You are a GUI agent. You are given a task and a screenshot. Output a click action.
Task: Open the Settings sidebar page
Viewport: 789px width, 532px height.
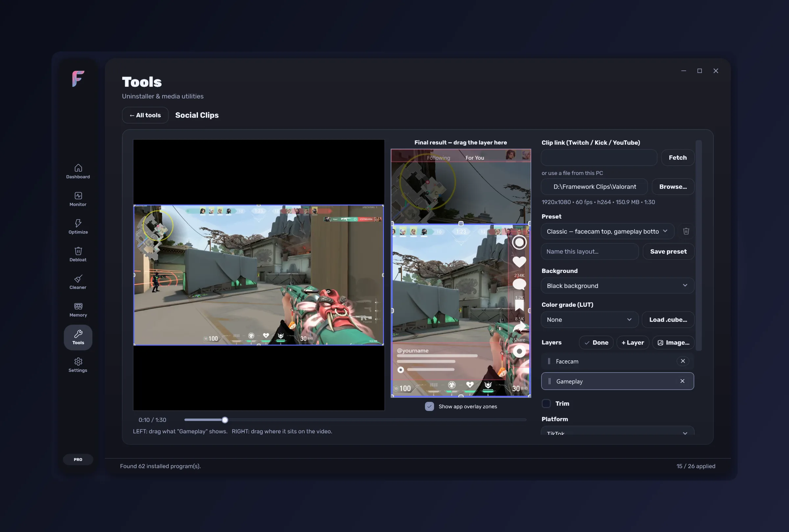(78, 365)
